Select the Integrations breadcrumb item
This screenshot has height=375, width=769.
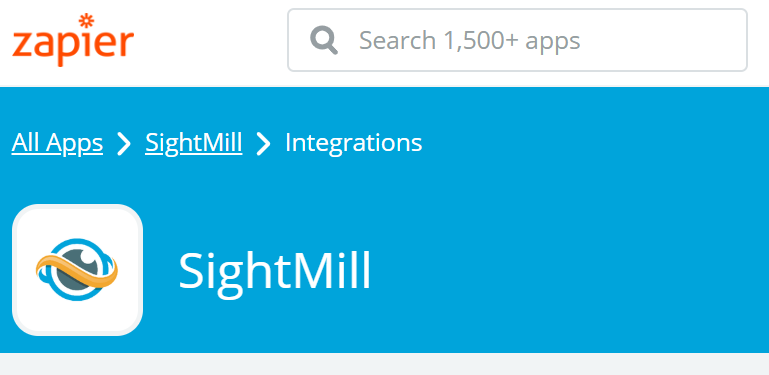click(x=354, y=143)
